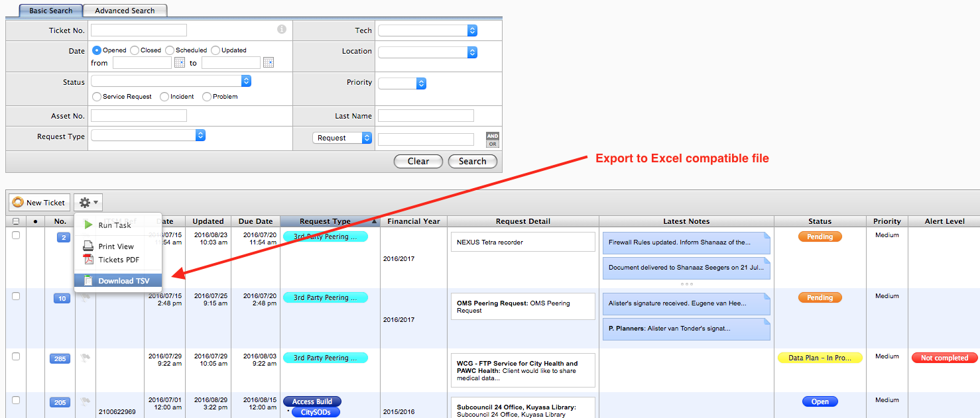980x418 pixels.
Task: Open ticket number 285
Action: pos(60,358)
